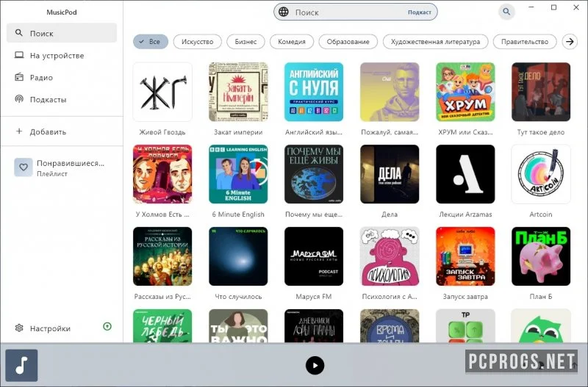
Task: Open 6 Minute English podcast cover
Action: coord(238,174)
